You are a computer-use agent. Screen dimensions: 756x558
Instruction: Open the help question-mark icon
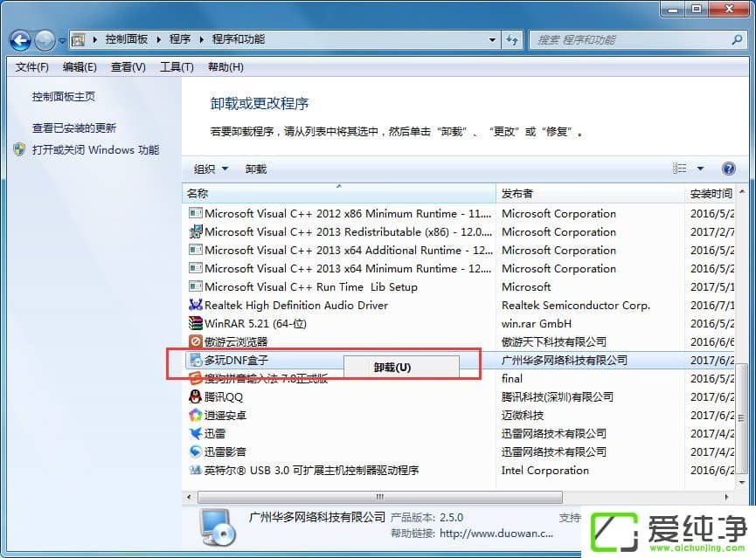point(729,169)
